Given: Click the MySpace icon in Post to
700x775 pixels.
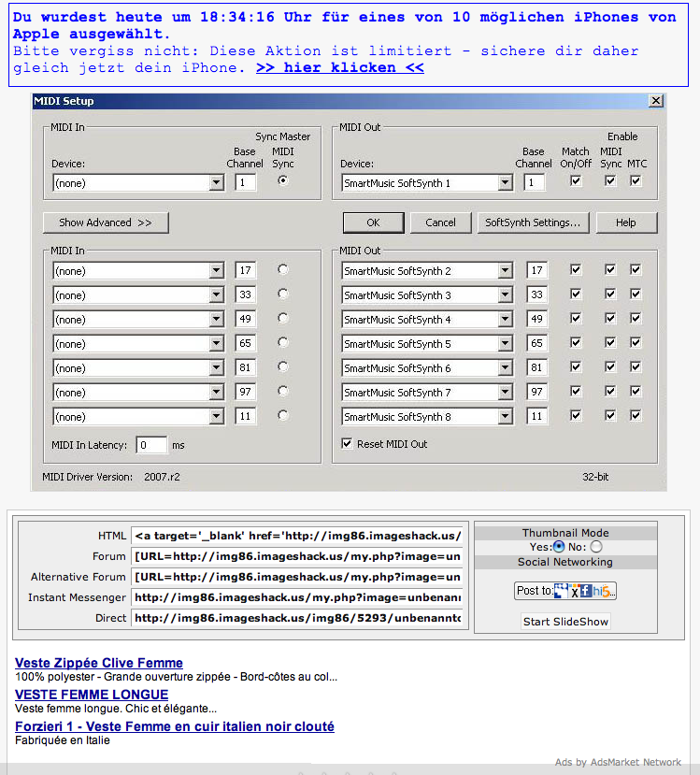Looking at the screenshot, I should click(x=562, y=591).
